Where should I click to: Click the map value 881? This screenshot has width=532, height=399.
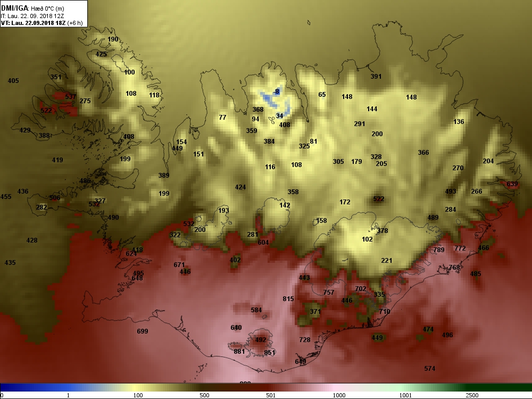coord(239,351)
